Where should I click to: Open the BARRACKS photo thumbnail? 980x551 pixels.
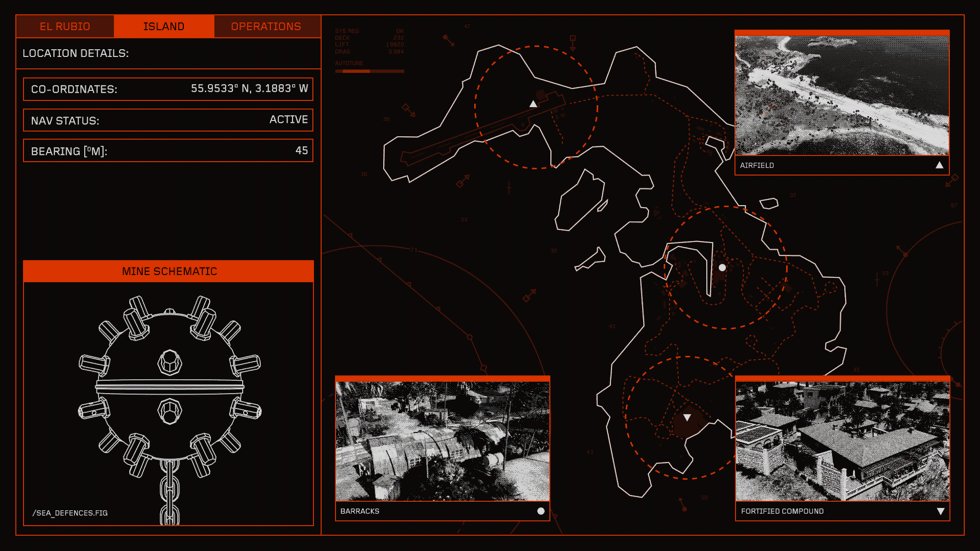(x=443, y=441)
